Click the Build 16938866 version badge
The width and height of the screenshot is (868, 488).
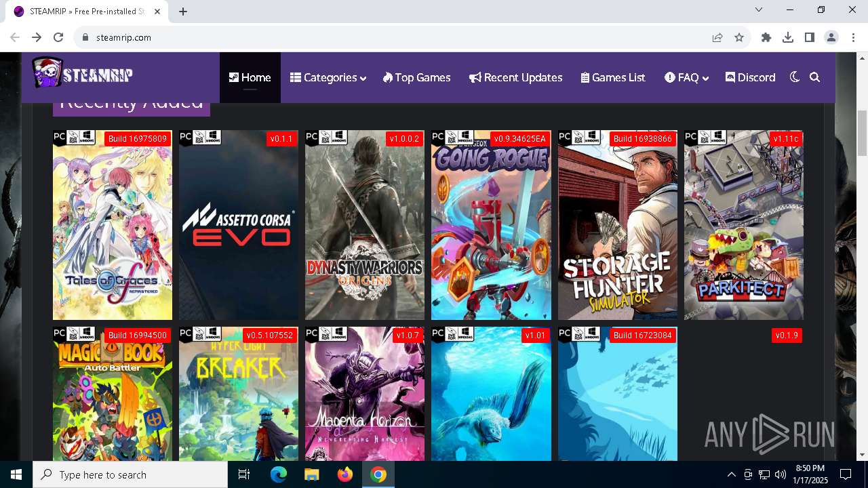642,139
